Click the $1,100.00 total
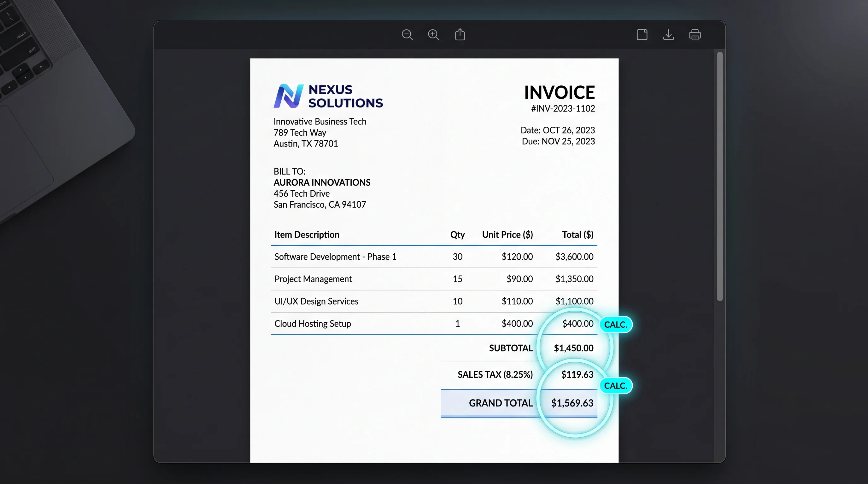868x484 pixels. (x=574, y=301)
